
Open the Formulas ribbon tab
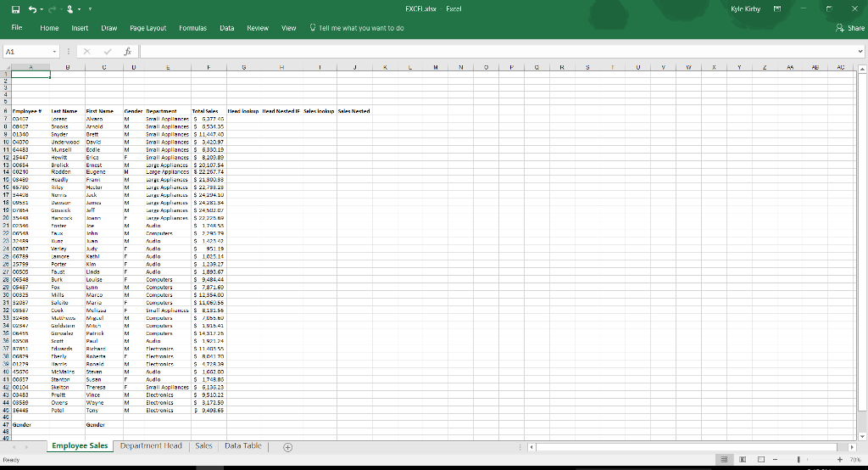click(x=192, y=28)
